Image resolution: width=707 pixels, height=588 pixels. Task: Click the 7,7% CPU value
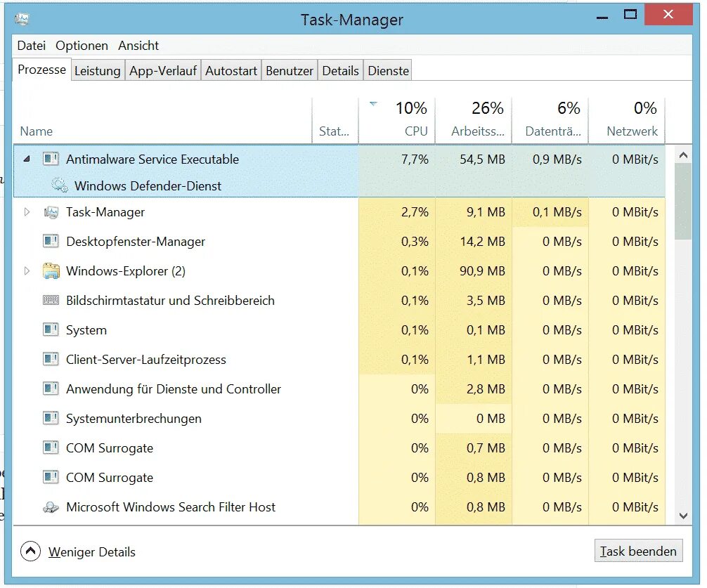pos(415,159)
